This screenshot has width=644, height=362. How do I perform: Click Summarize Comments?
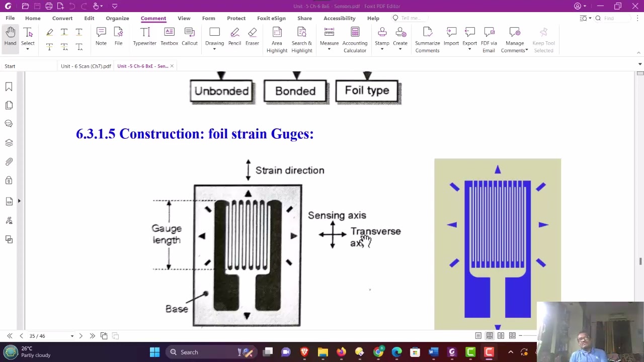click(427, 40)
